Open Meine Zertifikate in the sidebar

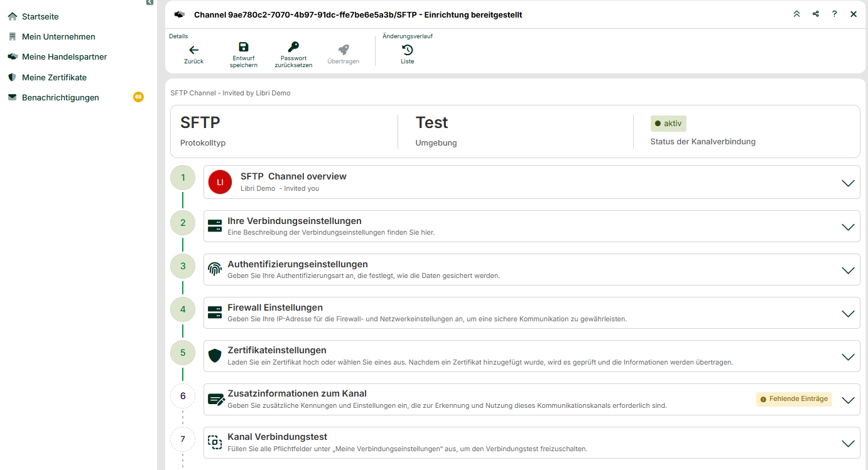coord(54,77)
